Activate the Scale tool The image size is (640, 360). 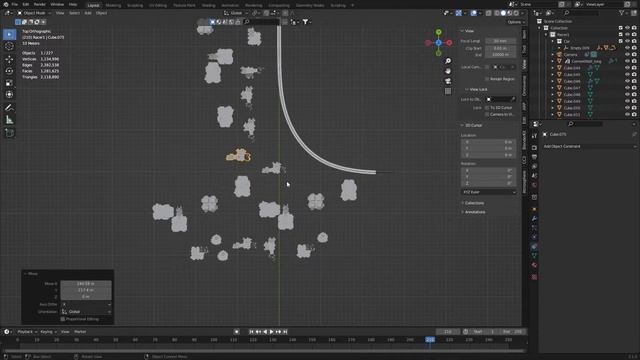pyautogui.click(x=9, y=83)
